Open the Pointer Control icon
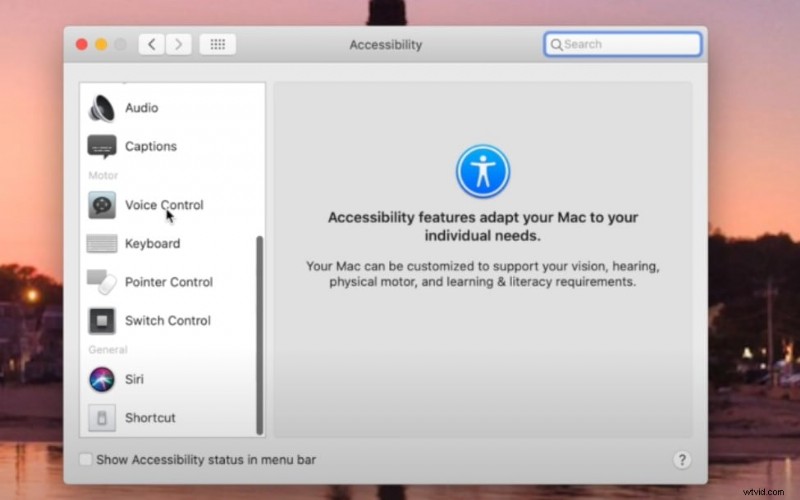This screenshot has height=500, width=800. [x=102, y=282]
